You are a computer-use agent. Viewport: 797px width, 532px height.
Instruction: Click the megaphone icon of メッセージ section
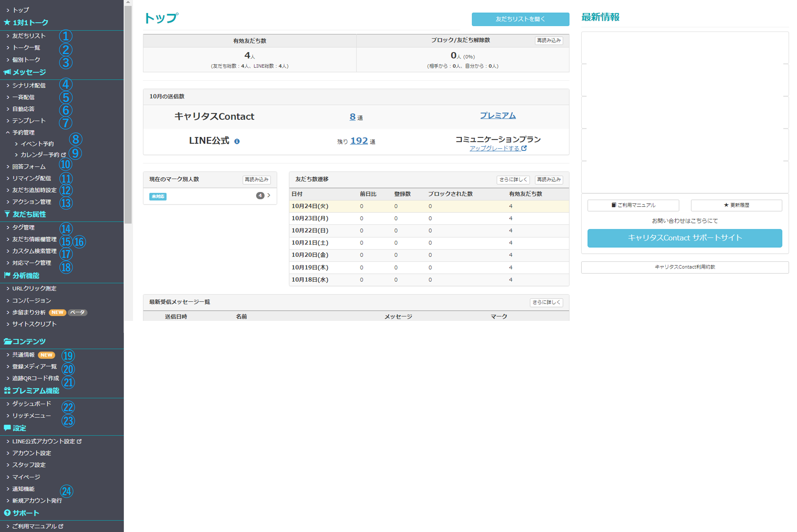pyautogui.click(x=7, y=72)
